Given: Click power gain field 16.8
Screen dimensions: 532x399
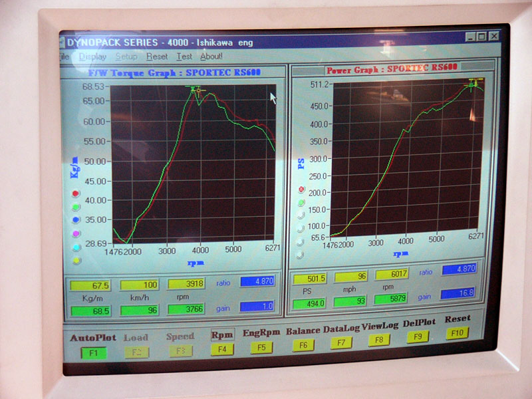Looking at the screenshot, I should coord(458,294).
